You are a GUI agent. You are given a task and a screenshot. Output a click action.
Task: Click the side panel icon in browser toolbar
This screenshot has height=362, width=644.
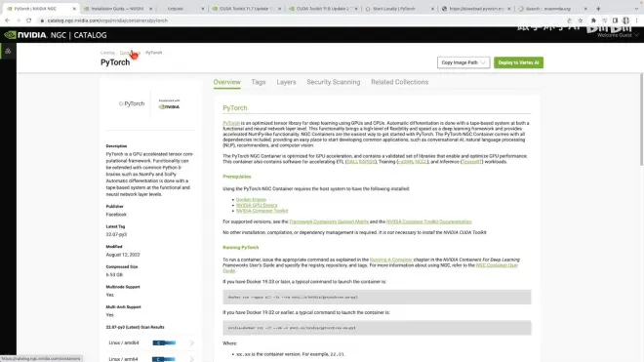pos(615,20)
